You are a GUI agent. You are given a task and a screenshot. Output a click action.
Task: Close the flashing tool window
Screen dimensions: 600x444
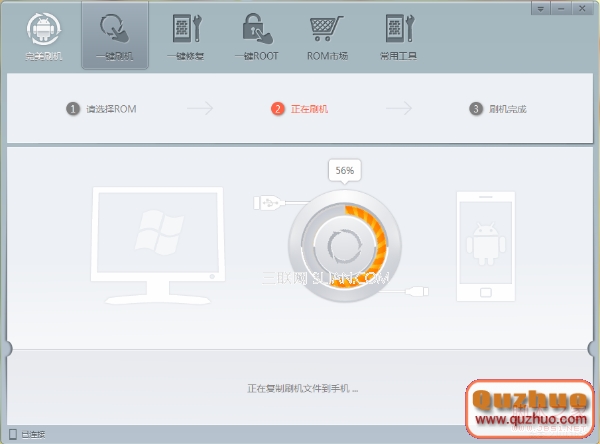[x=582, y=8]
